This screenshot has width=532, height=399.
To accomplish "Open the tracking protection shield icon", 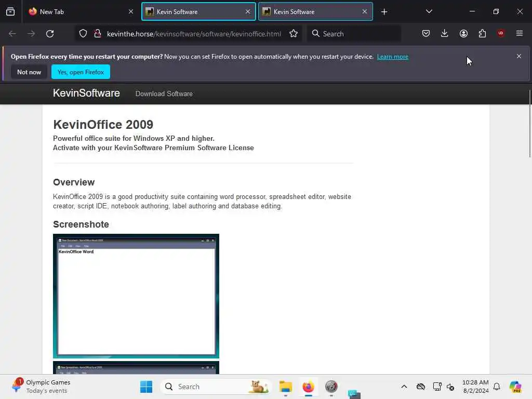I will coord(83,34).
